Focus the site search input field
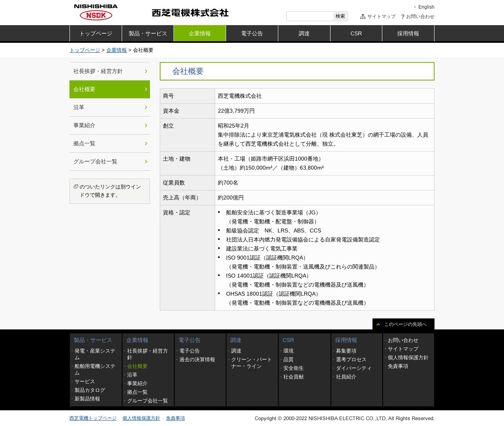This screenshot has height=426, width=504. 310,16
